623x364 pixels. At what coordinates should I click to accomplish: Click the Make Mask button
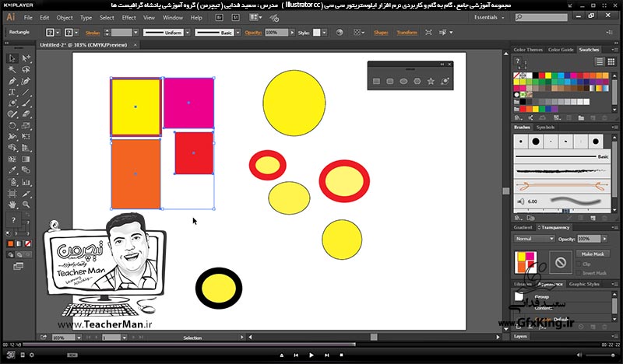click(593, 254)
